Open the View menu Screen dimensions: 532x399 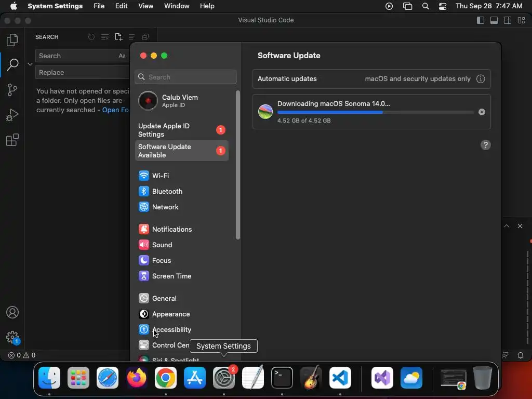145,6
